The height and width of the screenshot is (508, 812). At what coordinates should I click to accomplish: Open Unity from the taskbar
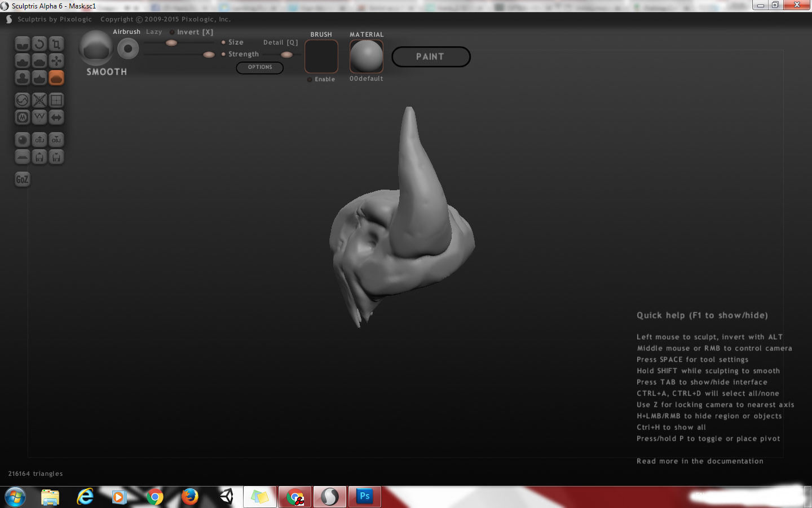click(x=226, y=497)
